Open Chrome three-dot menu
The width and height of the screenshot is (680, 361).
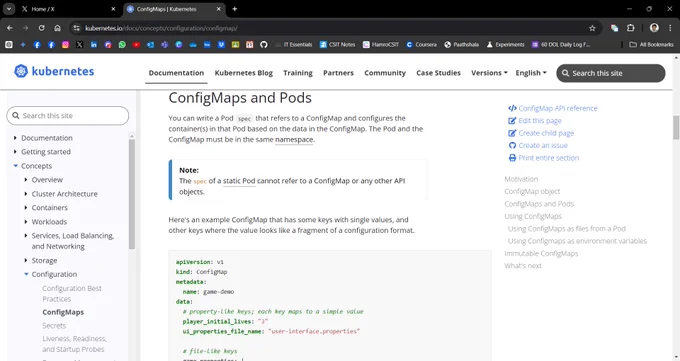tap(670, 28)
